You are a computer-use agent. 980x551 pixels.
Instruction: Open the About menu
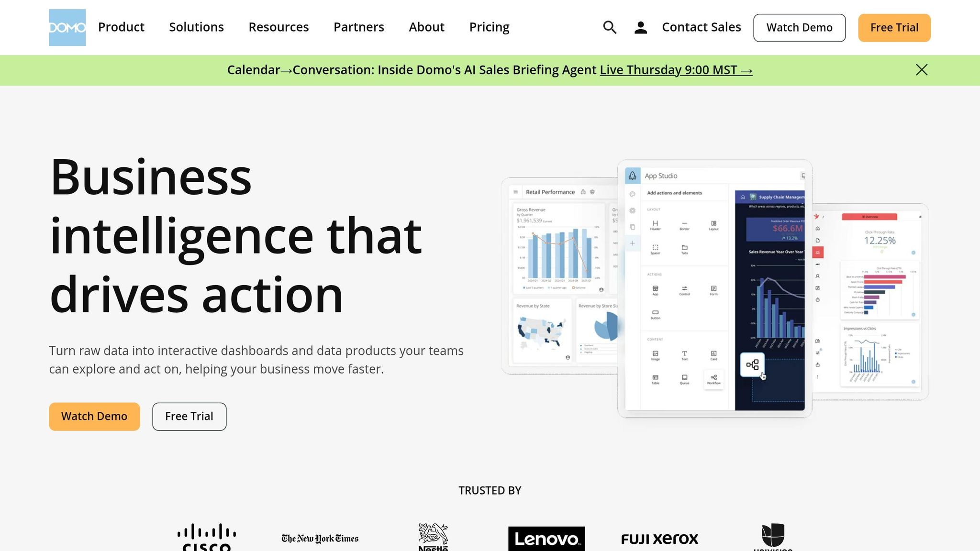pyautogui.click(x=426, y=27)
